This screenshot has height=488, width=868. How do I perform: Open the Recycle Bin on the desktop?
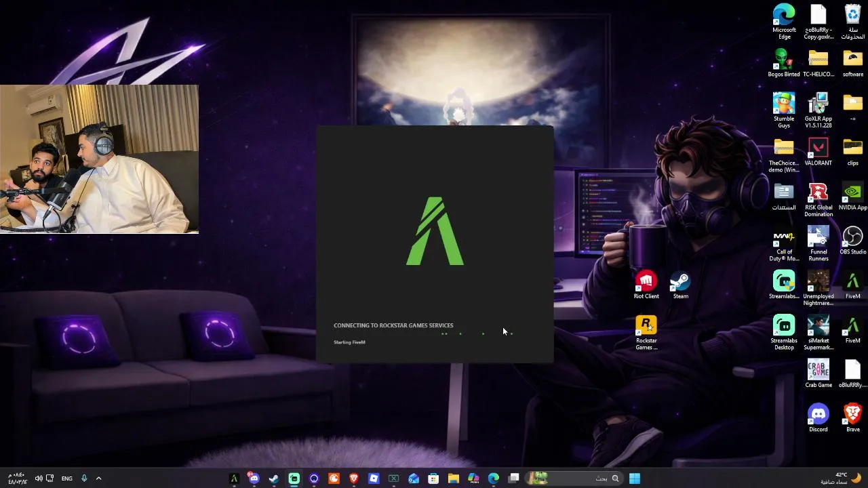[852, 22]
